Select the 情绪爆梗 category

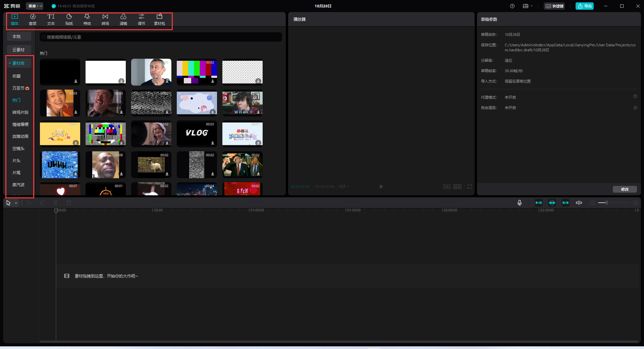coord(20,124)
